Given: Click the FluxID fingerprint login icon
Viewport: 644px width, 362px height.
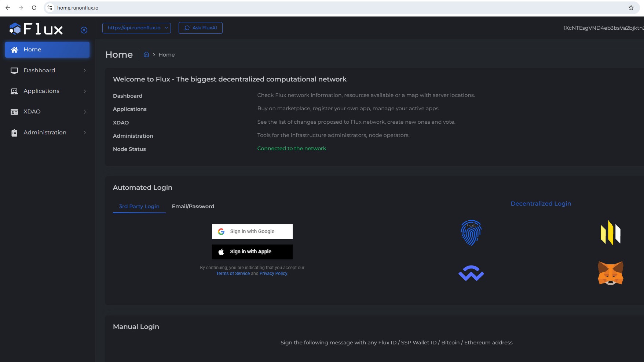Looking at the screenshot, I should [471, 233].
